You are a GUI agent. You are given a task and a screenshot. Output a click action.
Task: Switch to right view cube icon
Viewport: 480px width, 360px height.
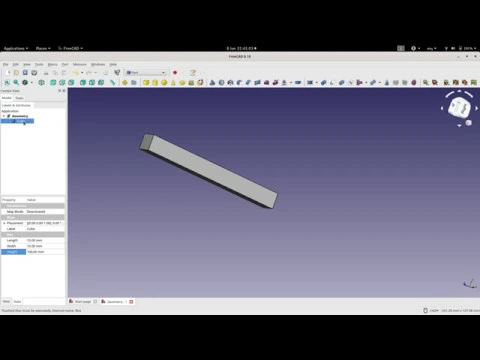point(71,82)
